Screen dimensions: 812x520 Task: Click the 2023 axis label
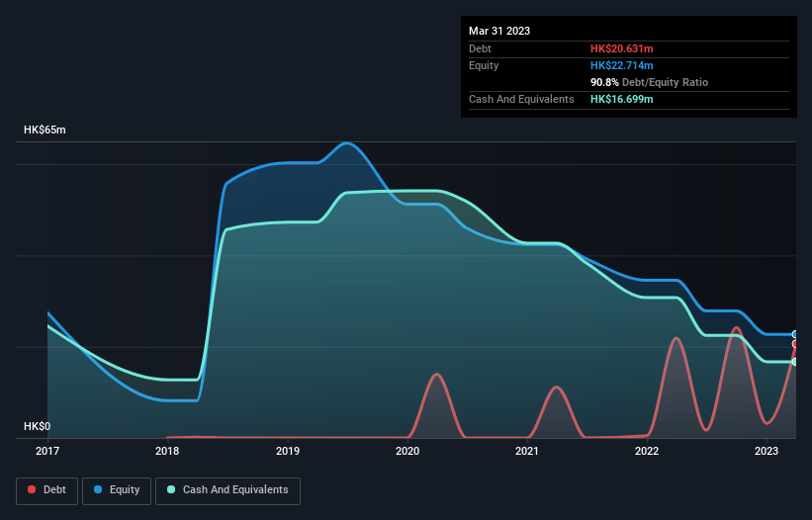pyautogui.click(x=767, y=451)
